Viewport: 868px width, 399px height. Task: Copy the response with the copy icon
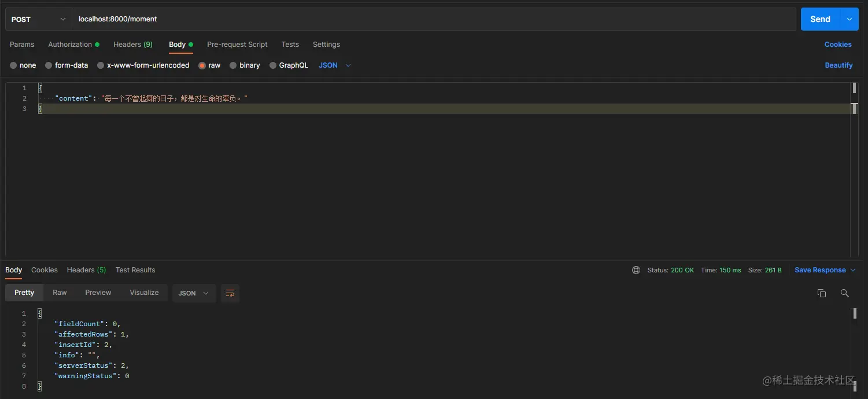click(822, 293)
